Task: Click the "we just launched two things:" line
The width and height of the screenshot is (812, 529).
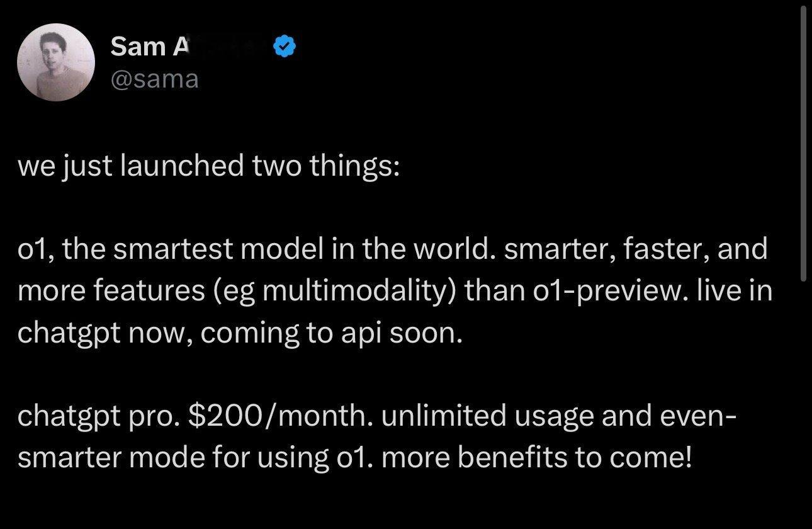Action: (x=208, y=166)
